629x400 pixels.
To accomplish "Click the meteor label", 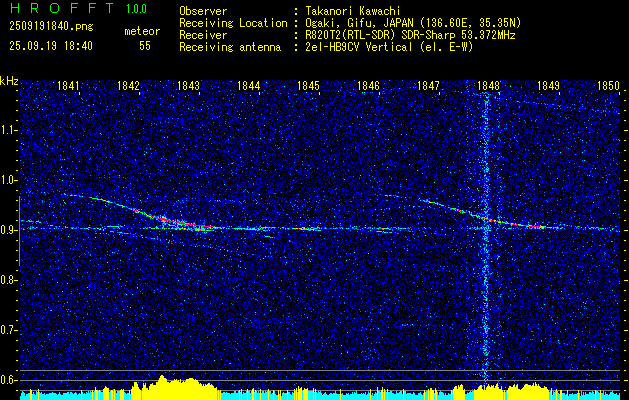I will pyautogui.click(x=142, y=31).
